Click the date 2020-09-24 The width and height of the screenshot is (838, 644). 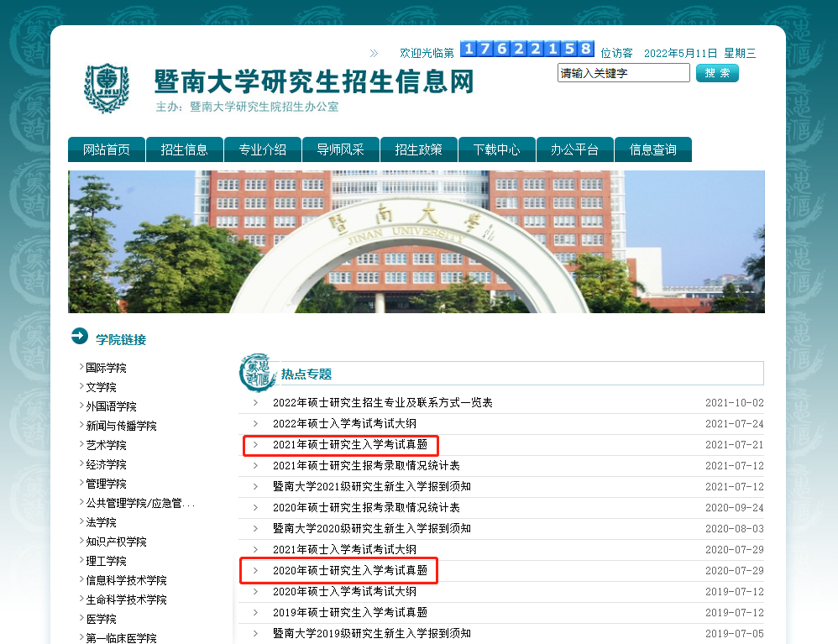pos(735,508)
